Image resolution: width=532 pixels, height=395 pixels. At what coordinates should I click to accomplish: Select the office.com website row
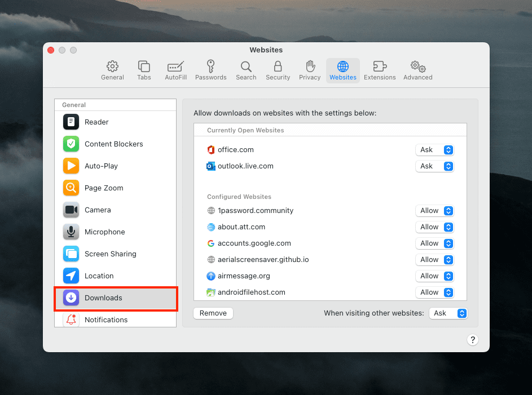[x=330, y=150]
